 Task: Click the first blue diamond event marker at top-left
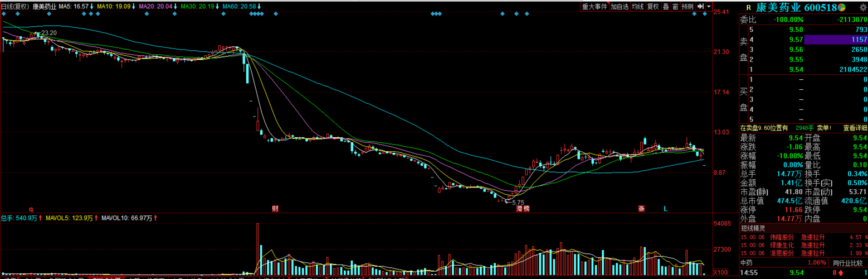coord(3,14)
